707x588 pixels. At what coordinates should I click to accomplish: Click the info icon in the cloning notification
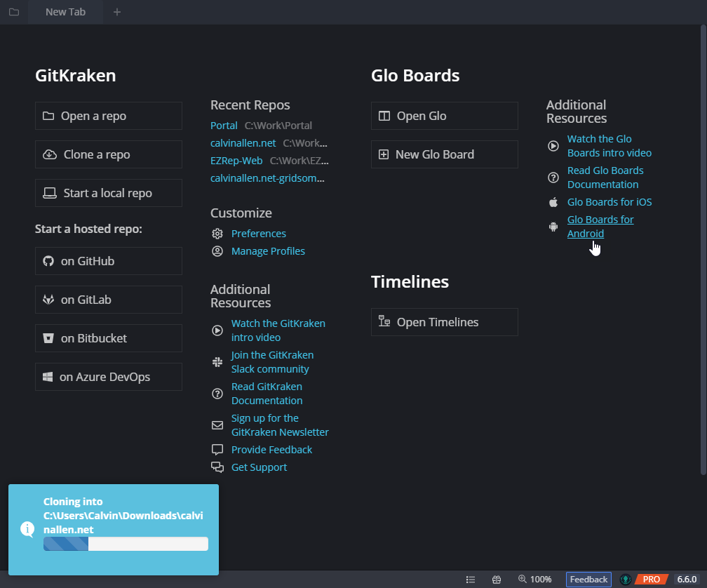click(x=27, y=529)
